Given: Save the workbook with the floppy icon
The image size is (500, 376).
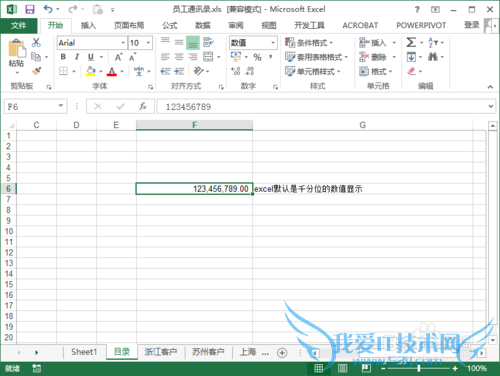Looking at the screenshot, I should coord(30,9).
